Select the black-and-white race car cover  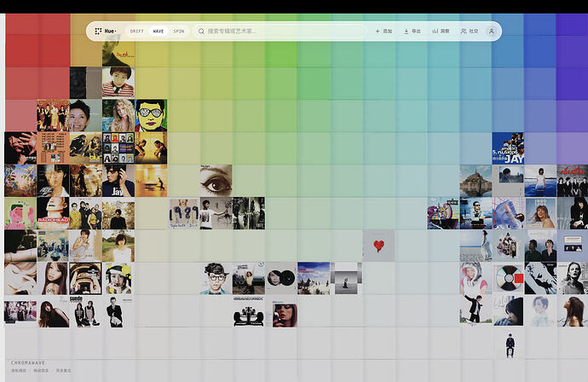click(248, 311)
